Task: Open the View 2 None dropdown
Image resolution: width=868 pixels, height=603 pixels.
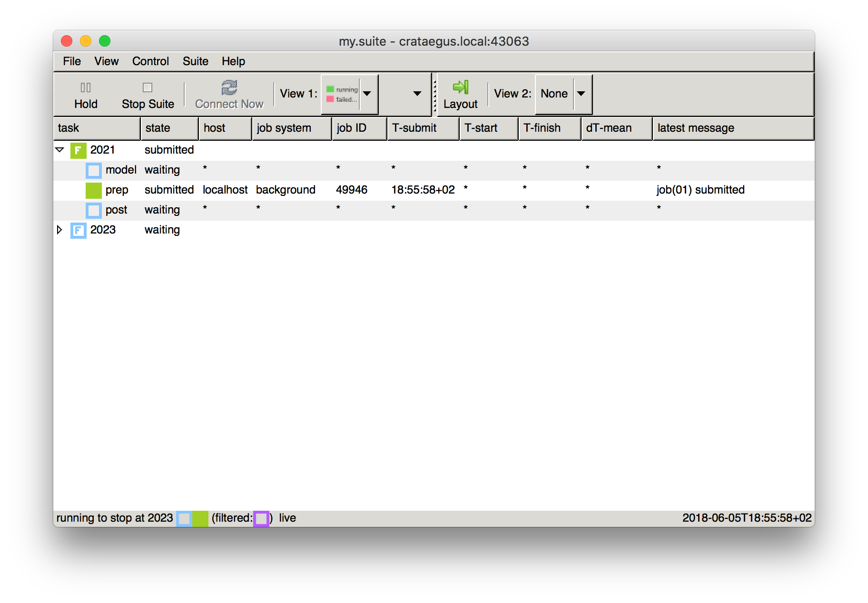Action: (x=582, y=94)
